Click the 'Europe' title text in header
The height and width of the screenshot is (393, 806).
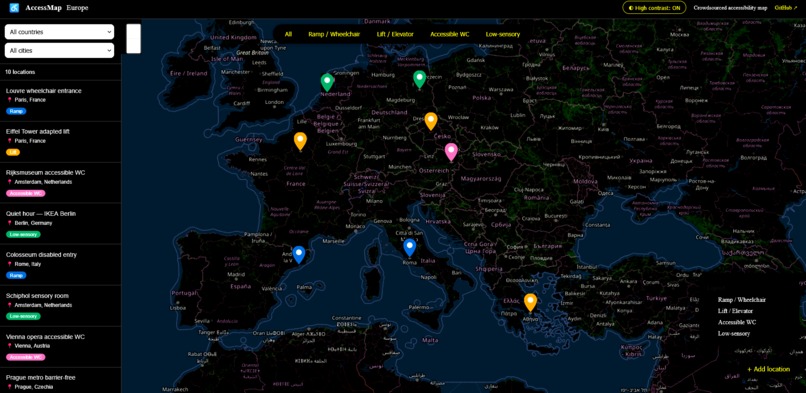coord(77,8)
